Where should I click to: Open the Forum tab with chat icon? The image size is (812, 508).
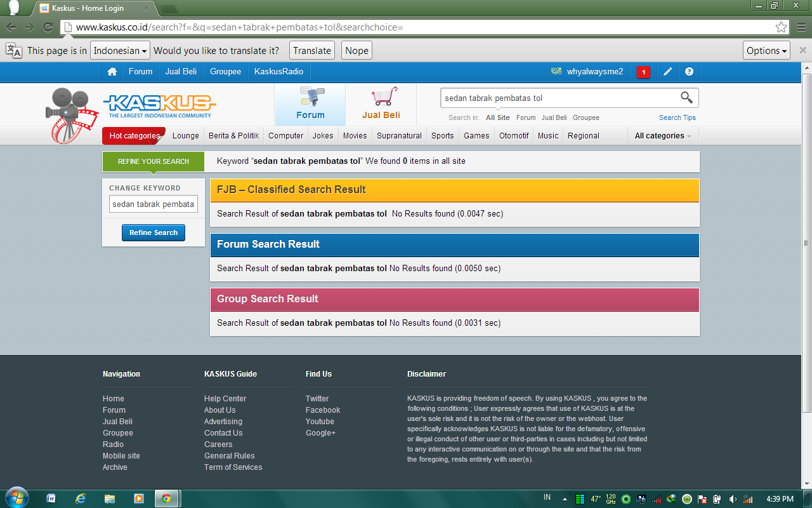click(310, 104)
